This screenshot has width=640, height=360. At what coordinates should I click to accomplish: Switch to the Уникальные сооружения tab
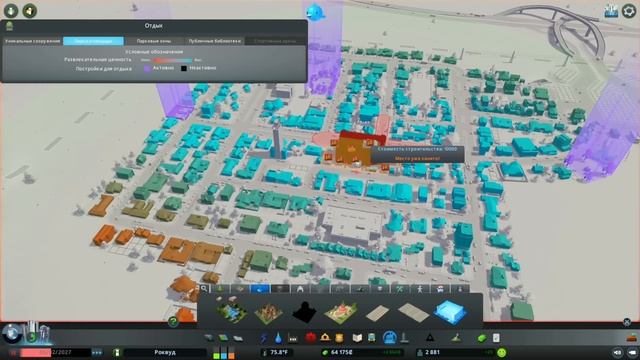pyautogui.click(x=33, y=41)
